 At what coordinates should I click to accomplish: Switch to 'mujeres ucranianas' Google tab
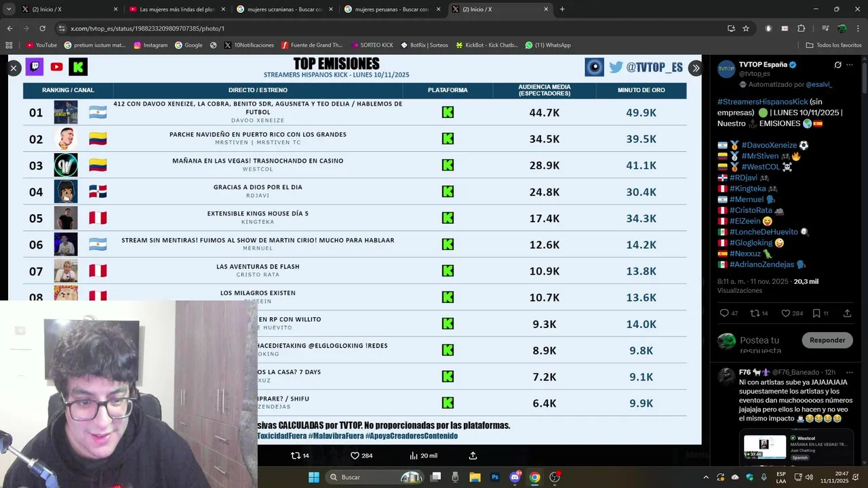[285, 9]
